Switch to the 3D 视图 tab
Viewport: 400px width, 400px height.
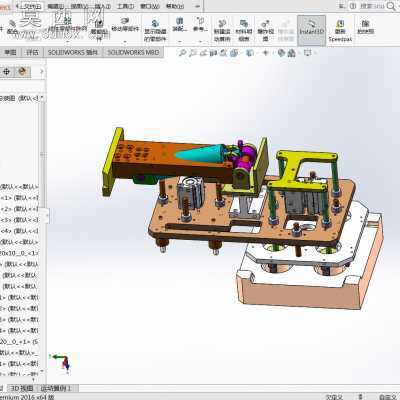[22, 388]
